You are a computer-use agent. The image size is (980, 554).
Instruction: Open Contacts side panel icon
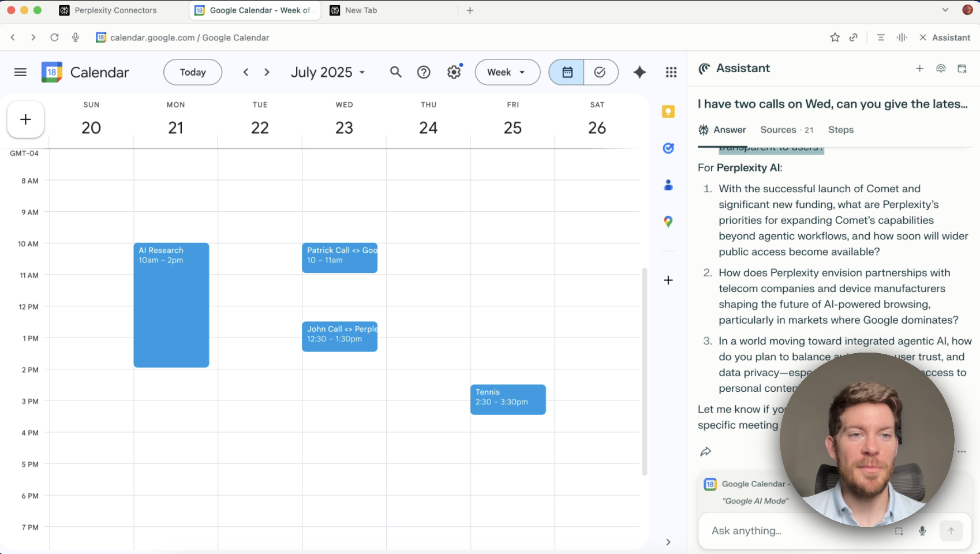668,185
